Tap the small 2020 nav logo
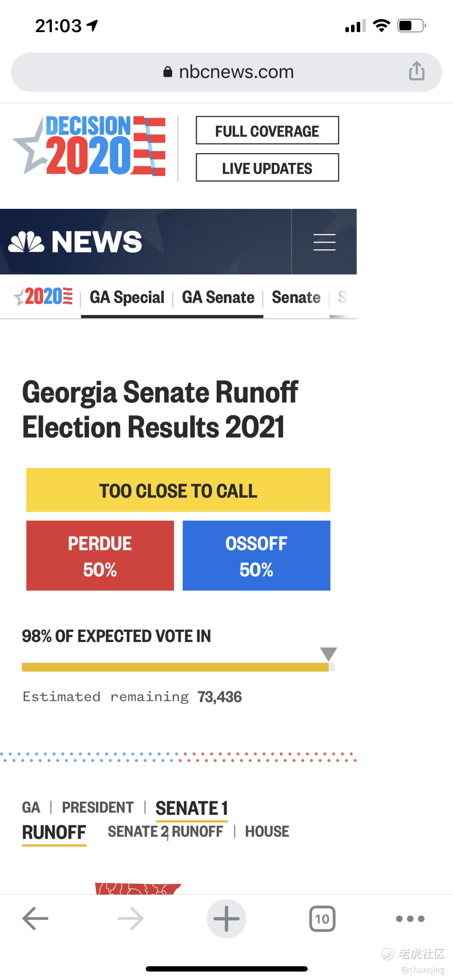Image resolution: width=453 pixels, height=980 pixels. click(x=43, y=297)
